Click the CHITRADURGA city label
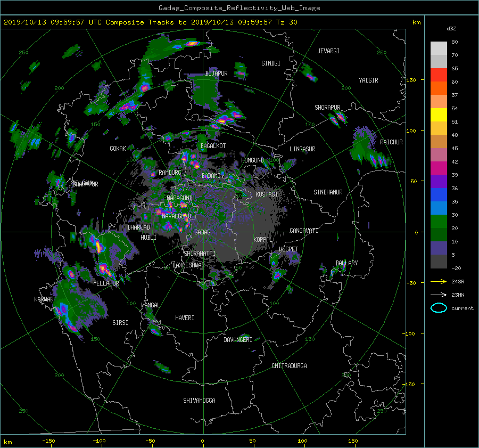 pos(289,366)
